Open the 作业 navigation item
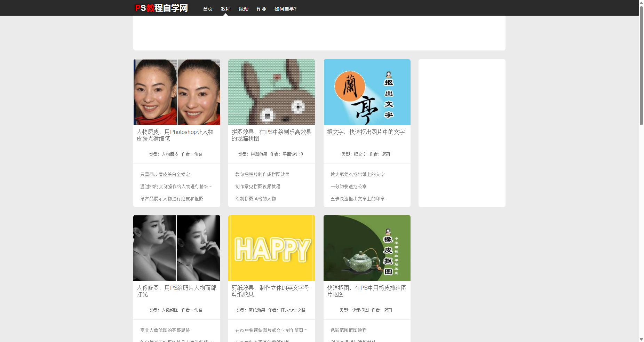Viewport: 644px width, 342px height. pyautogui.click(x=261, y=9)
